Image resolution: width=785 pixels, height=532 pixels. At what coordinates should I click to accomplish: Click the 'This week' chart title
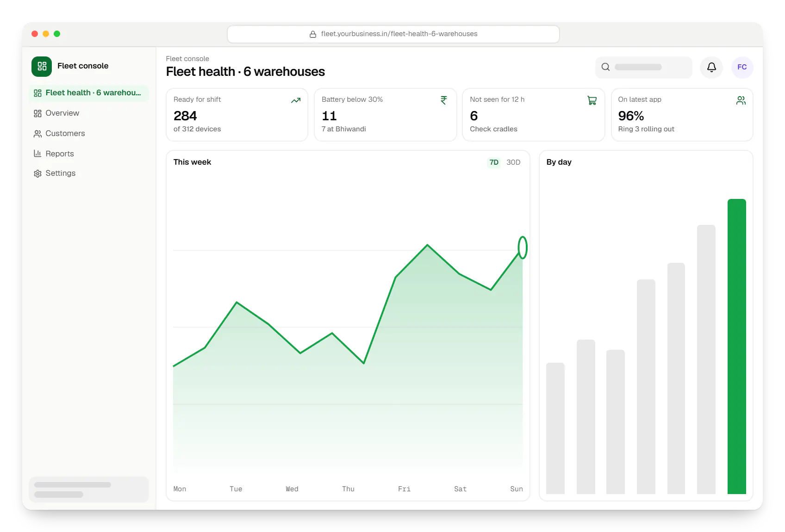[192, 162]
